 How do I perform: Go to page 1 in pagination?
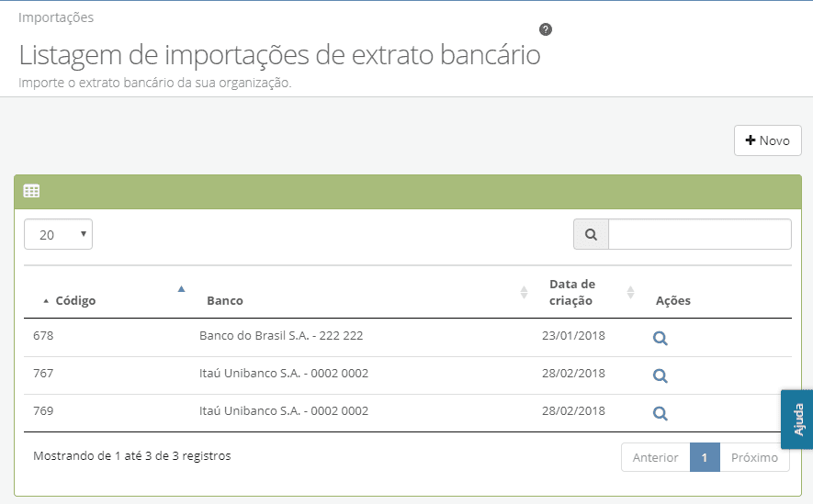click(x=705, y=457)
